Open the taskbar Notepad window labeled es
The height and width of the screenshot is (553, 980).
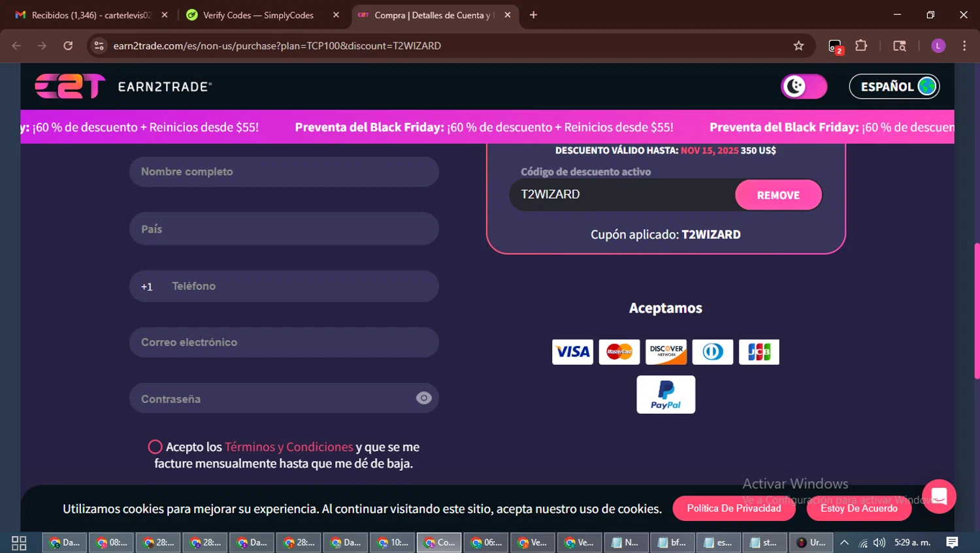[719, 543]
